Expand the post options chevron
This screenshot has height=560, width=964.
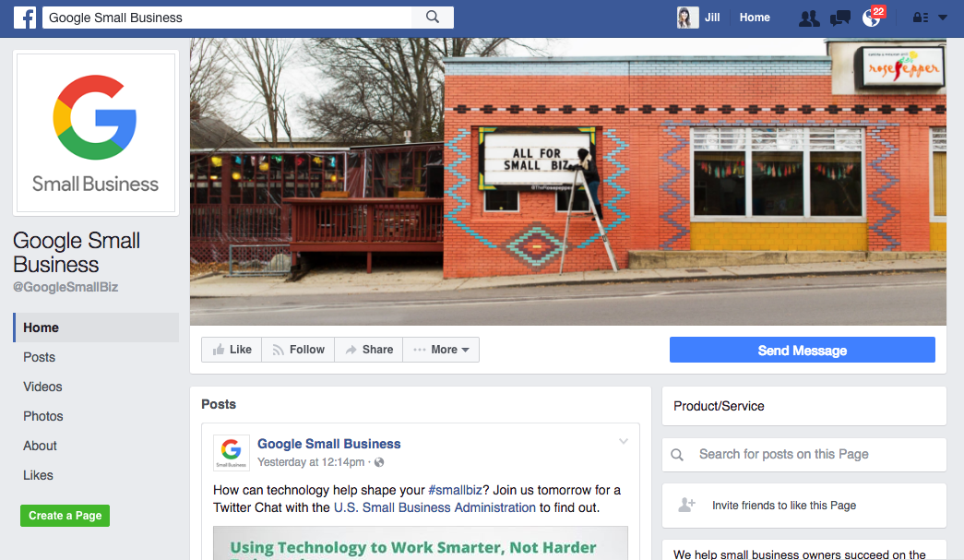click(x=624, y=441)
